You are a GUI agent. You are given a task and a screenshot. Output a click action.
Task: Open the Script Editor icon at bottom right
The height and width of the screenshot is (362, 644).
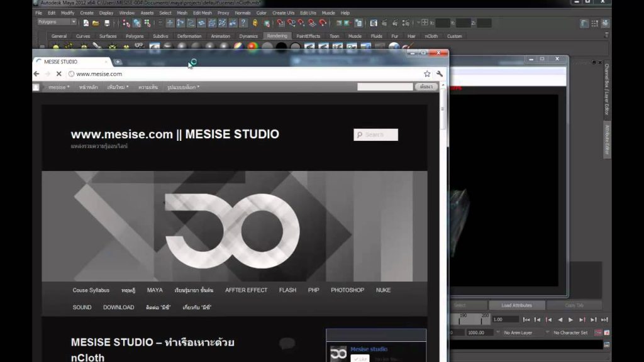pyautogui.click(x=607, y=345)
